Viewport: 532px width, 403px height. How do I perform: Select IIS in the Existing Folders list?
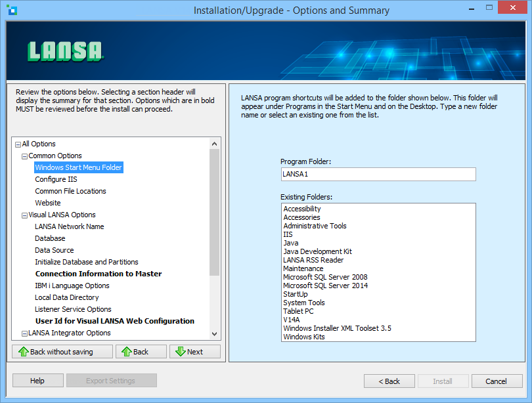pos(288,234)
